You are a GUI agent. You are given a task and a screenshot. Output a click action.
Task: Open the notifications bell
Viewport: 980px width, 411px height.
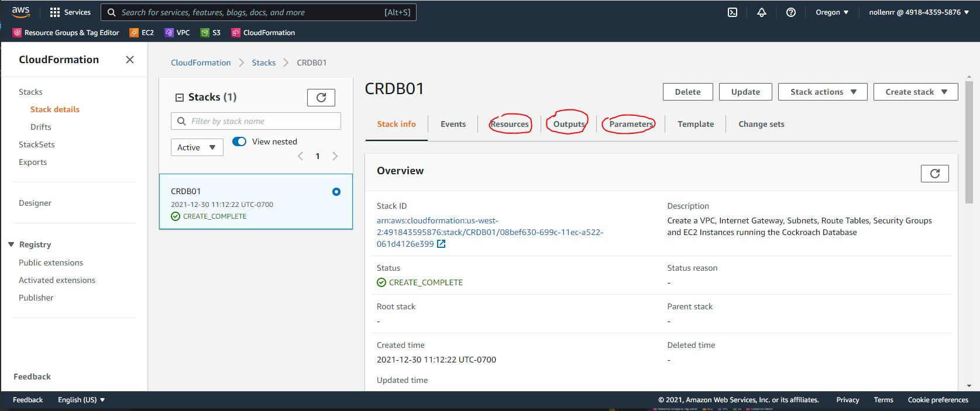(762, 12)
